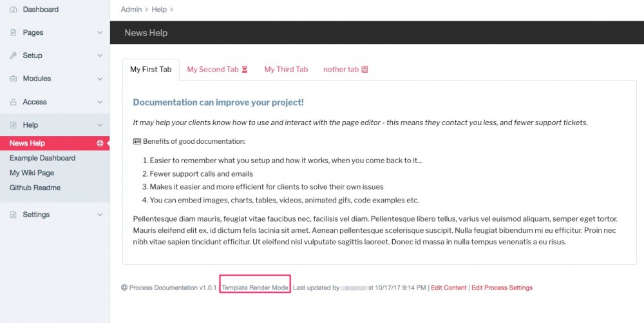Expand the Settings menu chevron

(x=100, y=215)
